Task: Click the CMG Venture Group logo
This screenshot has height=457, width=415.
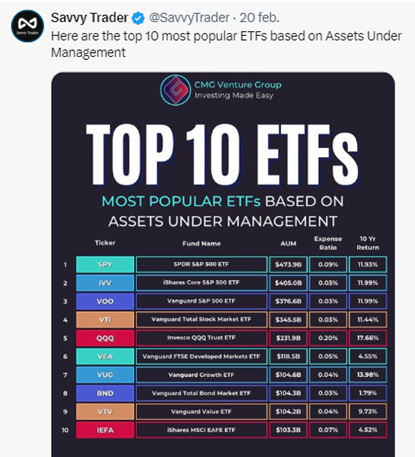Action: coord(175,90)
